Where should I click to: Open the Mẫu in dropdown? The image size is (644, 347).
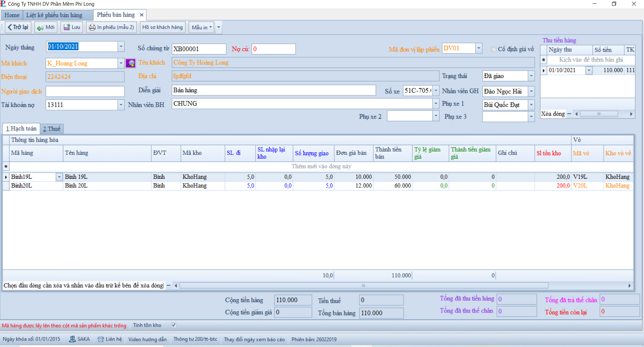click(x=202, y=27)
